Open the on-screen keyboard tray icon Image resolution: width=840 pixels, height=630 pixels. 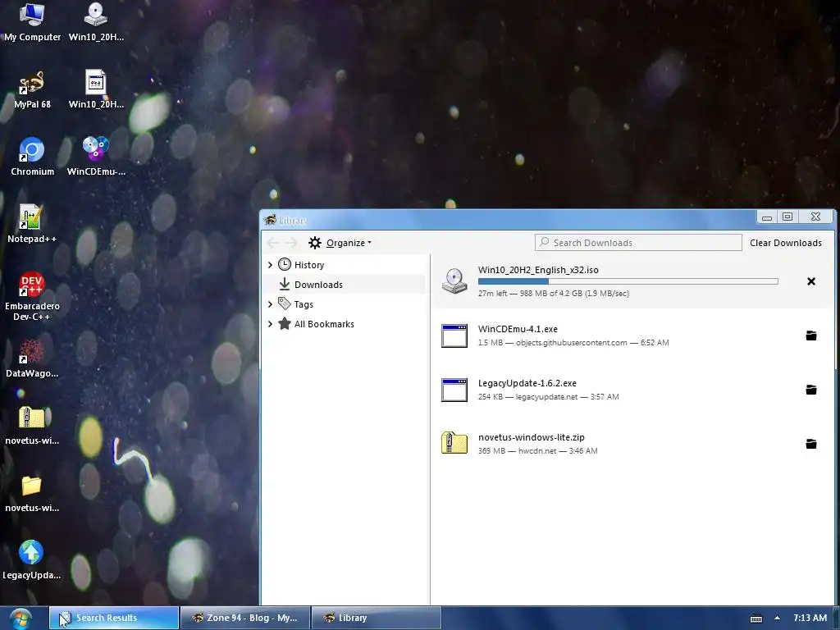[756, 619]
